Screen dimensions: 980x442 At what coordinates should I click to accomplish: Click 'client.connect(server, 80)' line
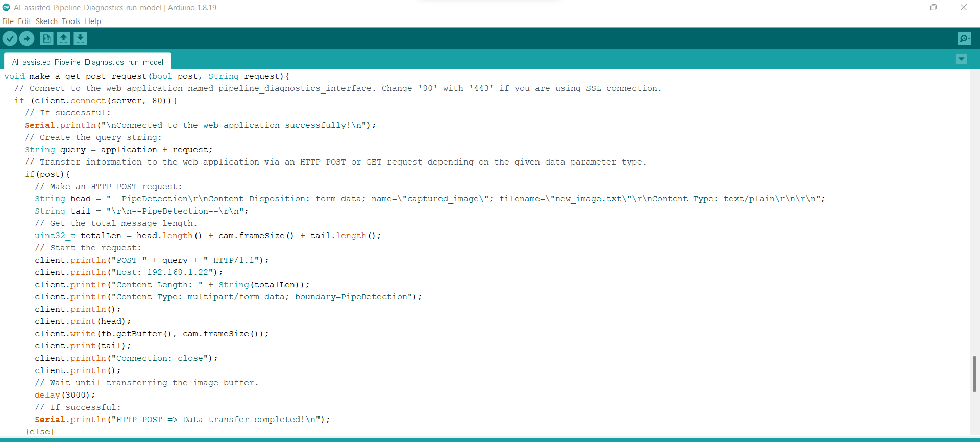tap(96, 101)
